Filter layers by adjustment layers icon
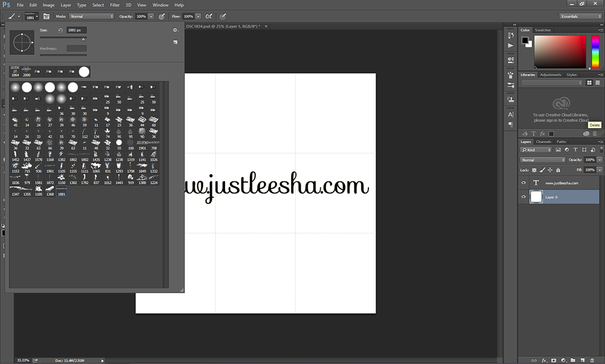605x364 pixels. coord(567,149)
